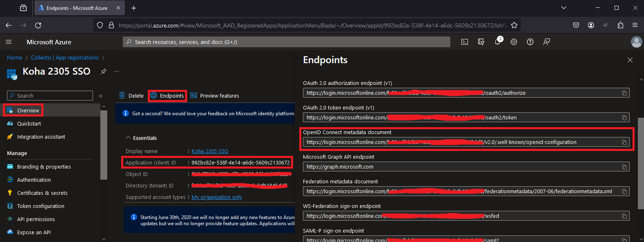Image resolution: width=644 pixels, height=242 pixels.
Task: Click the top Search resources, services, and docs box
Action: pos(287,42)
